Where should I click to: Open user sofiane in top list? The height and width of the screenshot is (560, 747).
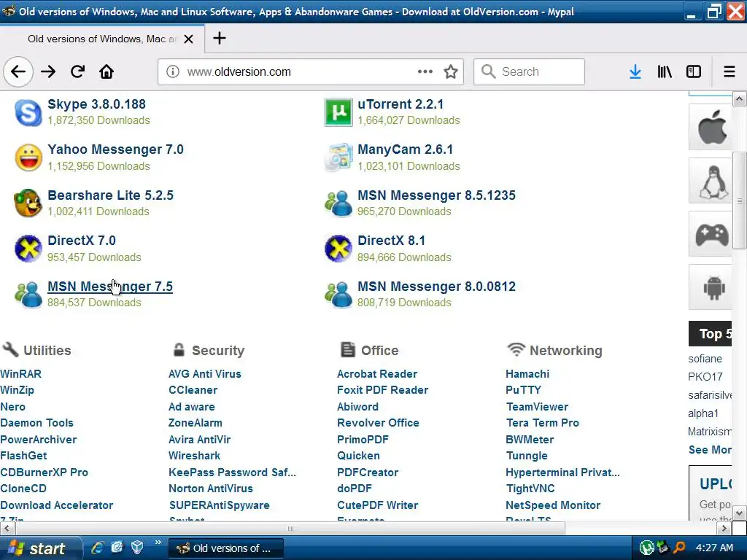tap(705, 359)
